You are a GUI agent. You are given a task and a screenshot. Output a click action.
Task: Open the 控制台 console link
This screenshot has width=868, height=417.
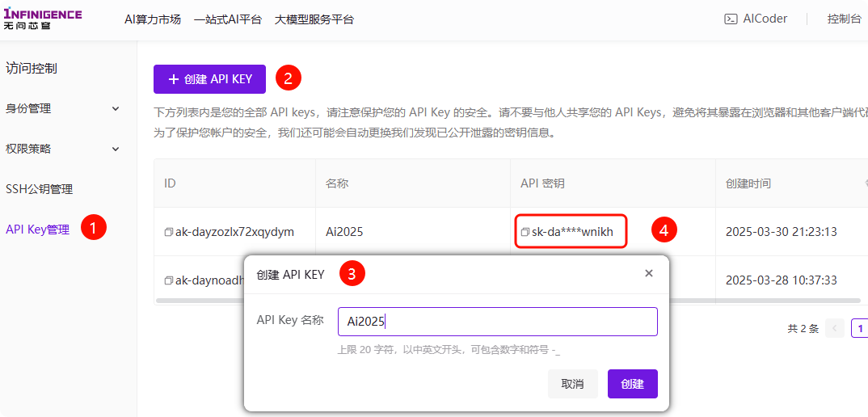[844, 19]
